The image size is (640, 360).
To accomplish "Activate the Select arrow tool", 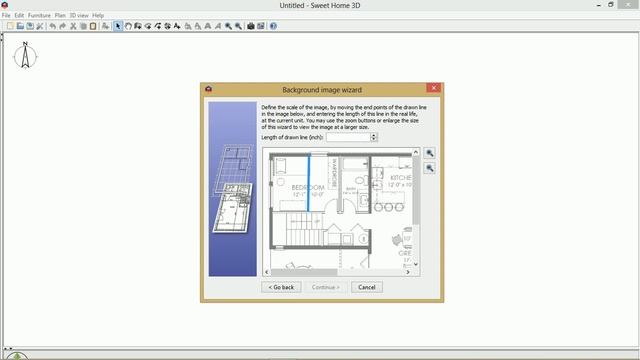I will click(118, 26).
